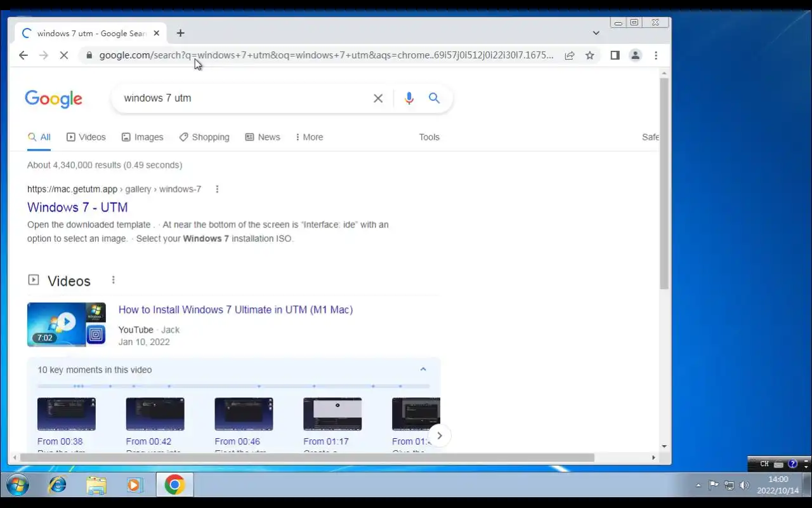
Task: Clear the search box text
Action: click(x=378, y=98)
